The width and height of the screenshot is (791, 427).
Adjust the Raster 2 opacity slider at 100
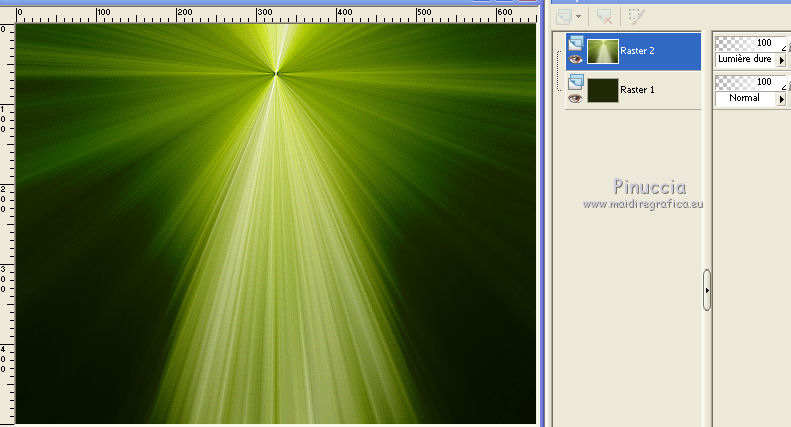tap(751, 43)
